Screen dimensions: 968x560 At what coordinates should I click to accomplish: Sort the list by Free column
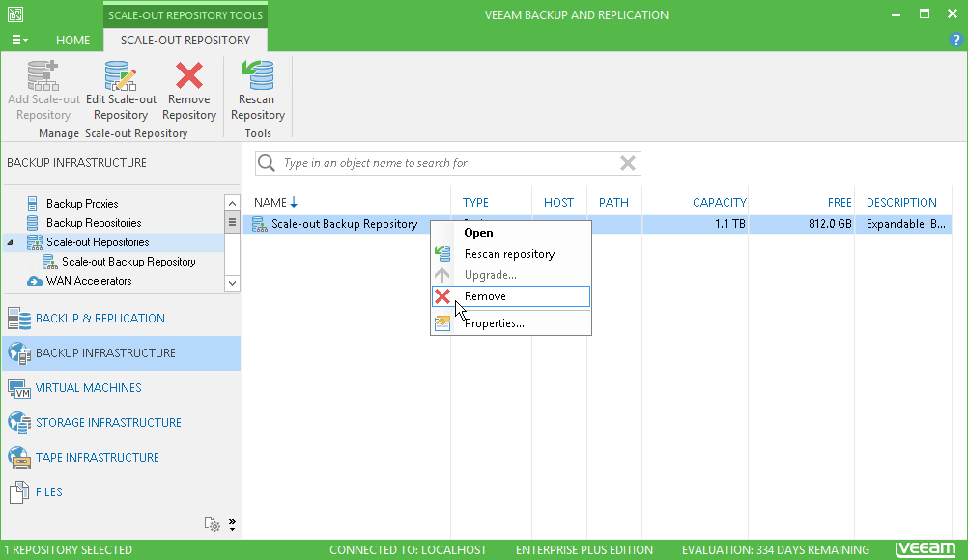pyautogui.click(x=840, y=203)
